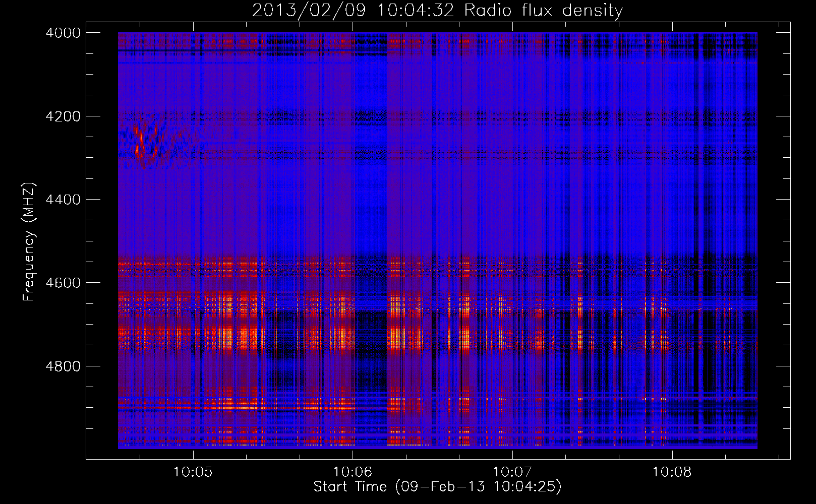
Task: Click the 'Start Time (09-Feb-13 10:04:25)' axis title
Action: [x=437, y=487]
